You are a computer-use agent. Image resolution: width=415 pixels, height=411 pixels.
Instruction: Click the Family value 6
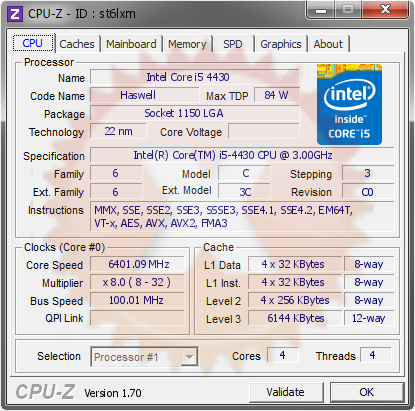click(x=116, y=173)
